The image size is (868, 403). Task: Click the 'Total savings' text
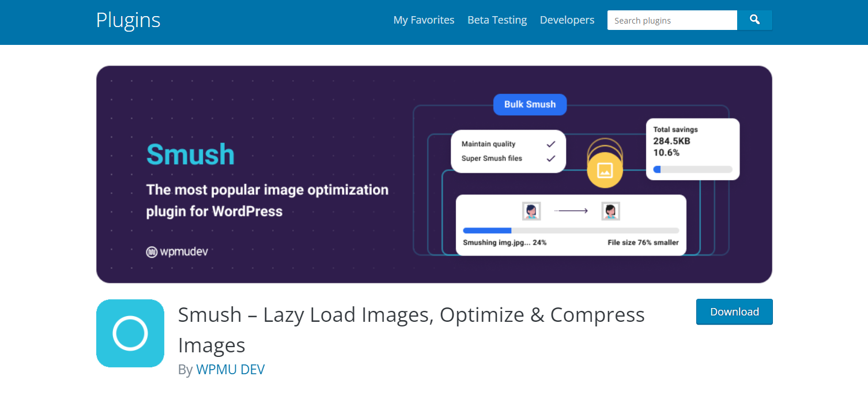tap(675, 130)
